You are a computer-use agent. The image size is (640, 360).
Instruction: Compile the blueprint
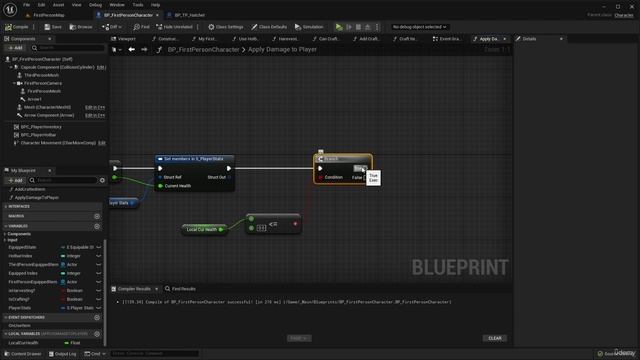[x=17, y=27]
